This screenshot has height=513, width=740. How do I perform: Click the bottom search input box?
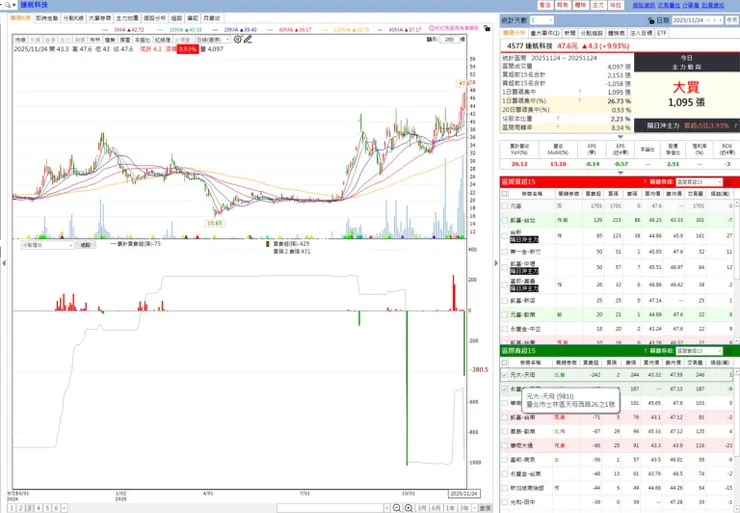click(330, 508)
